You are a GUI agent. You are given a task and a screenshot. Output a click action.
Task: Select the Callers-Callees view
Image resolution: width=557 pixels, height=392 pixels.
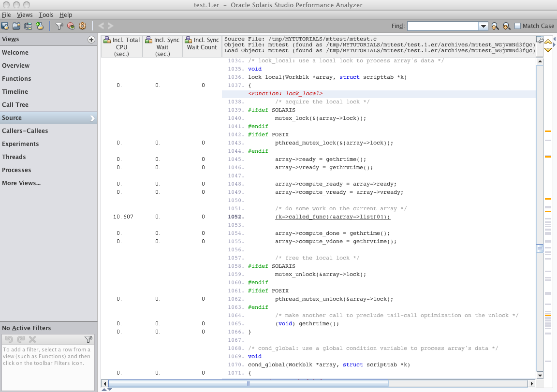click(x=25, y=131)
